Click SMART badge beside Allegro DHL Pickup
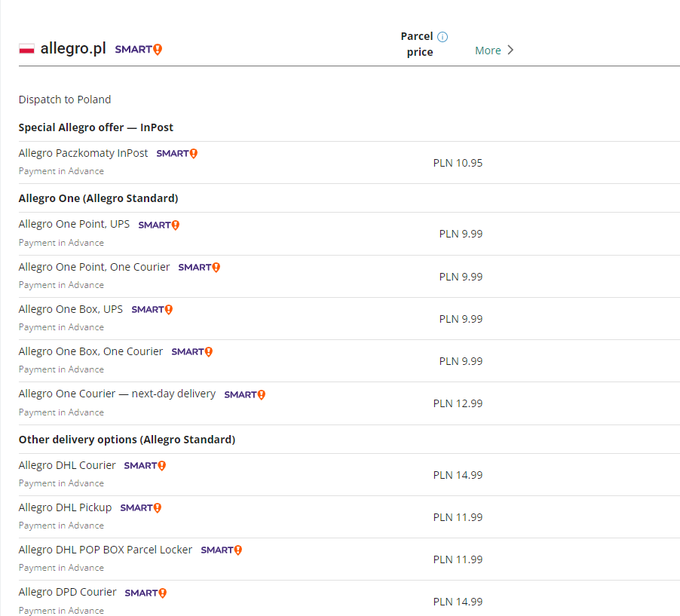This screenshot has width=680, height=616. click(x=141, y=508)
